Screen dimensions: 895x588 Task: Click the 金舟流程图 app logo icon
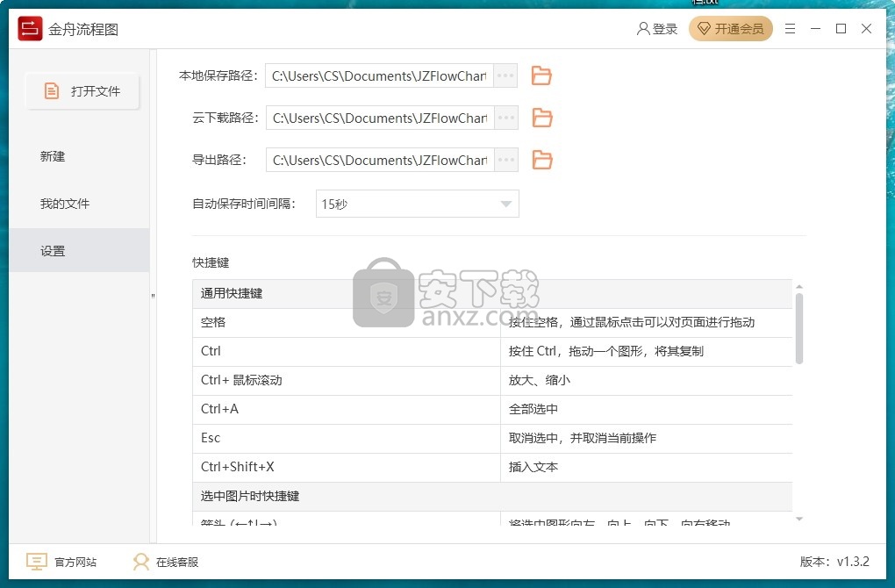coord(30,29)
